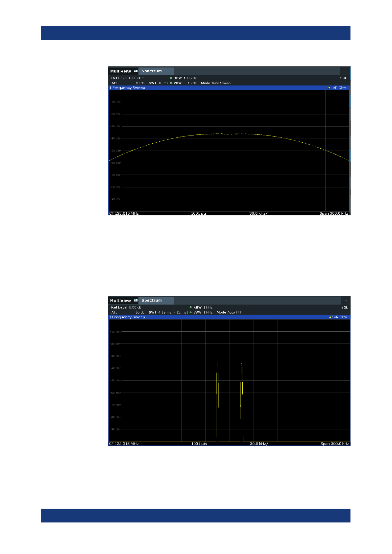Click the SWT 10 ms value
Viewport: 392px width, 554px height.
point(158,83)
